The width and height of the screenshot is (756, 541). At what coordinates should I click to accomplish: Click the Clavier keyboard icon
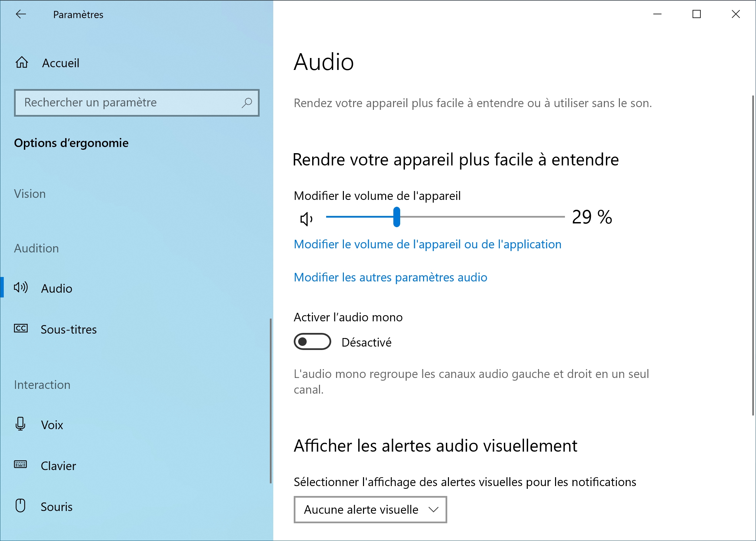20,464
